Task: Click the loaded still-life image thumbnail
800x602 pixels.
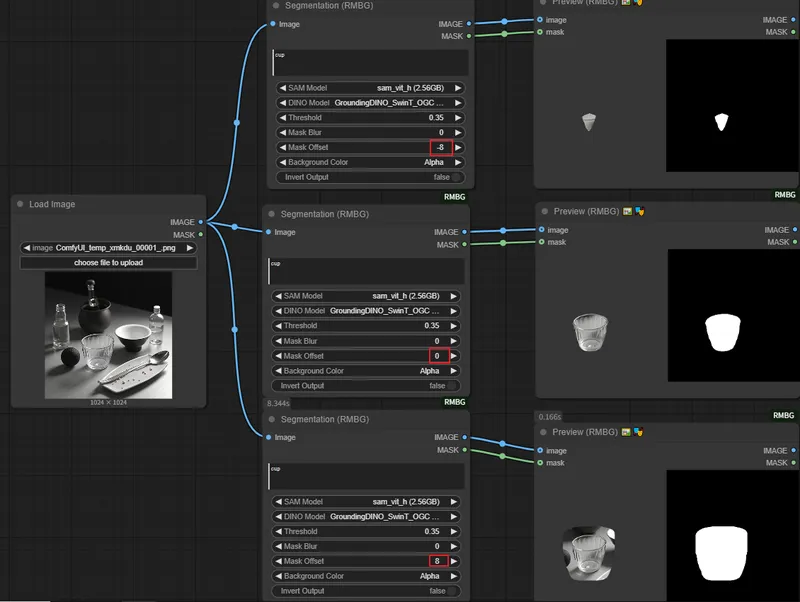Action: (x=108, y=335)
